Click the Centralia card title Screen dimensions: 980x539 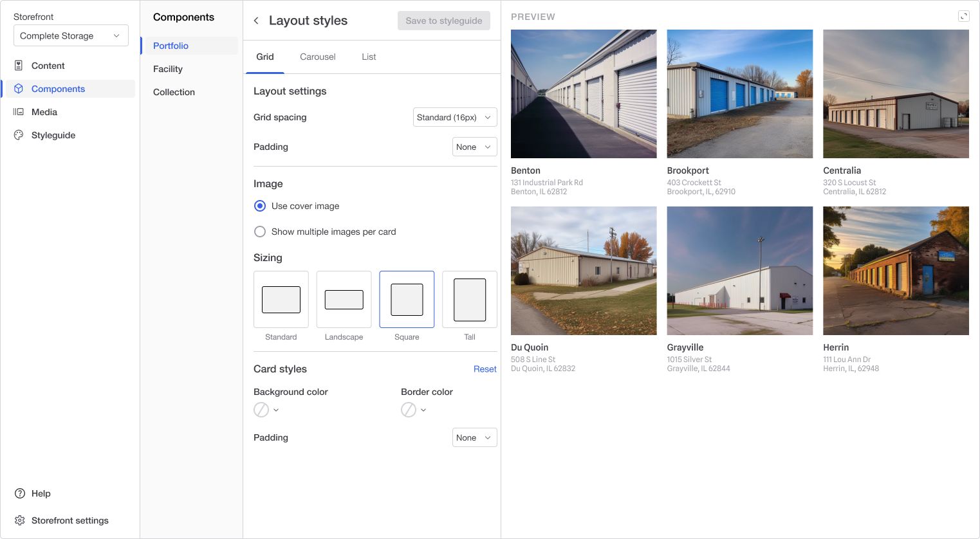[842, 170]
